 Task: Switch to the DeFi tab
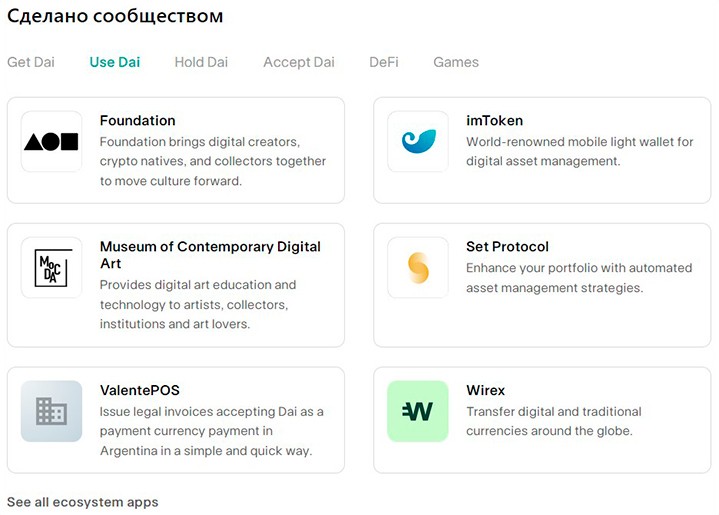click(x=384, y=62)
